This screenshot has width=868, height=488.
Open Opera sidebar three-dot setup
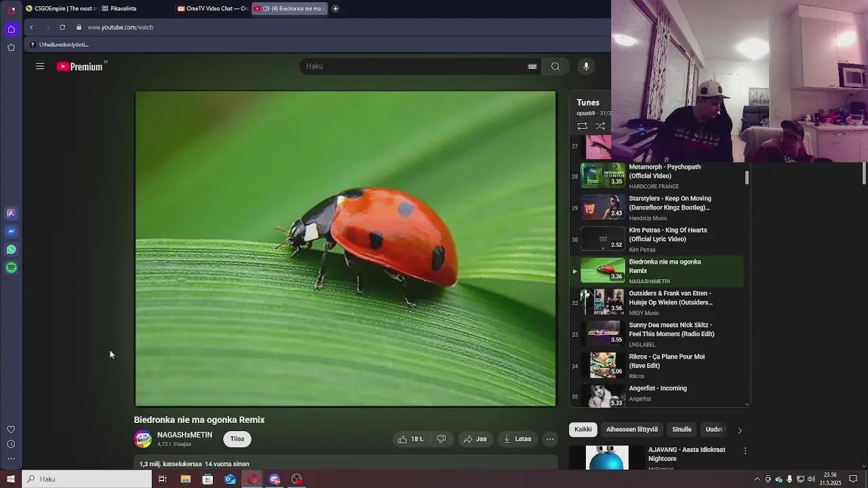point(11,459)
